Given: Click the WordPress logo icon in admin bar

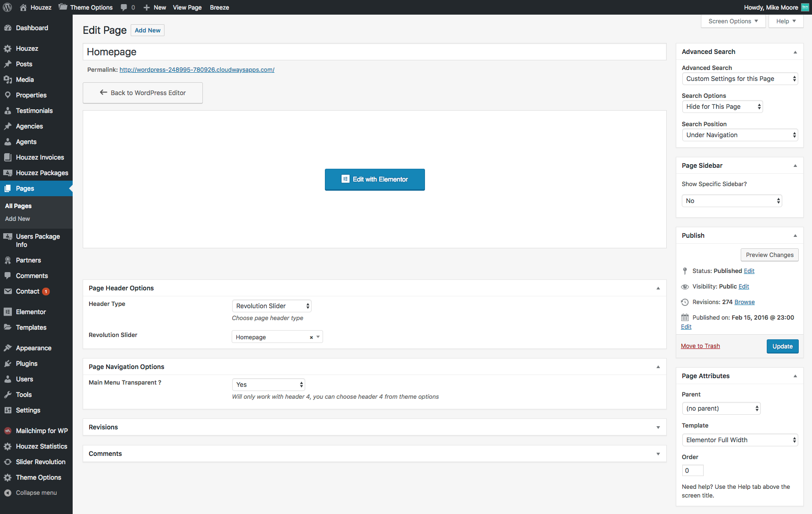Looking at the screenshot, I should point(7,7).
